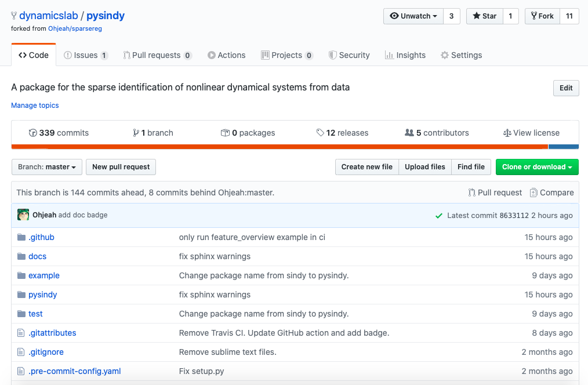588x385 pixels.
Task: Click the branch icon next to 1 branch
Action: pos(136,133)
